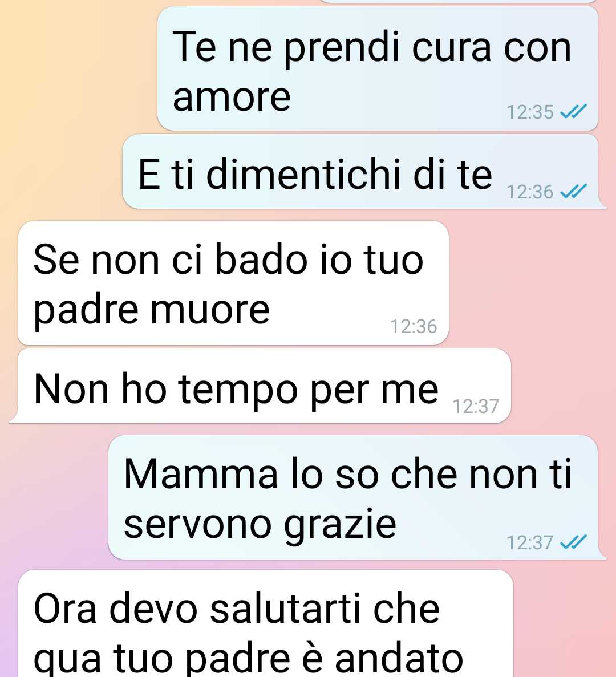Select the 'Non ho tempo per me' message
This screenshot has height=677, width=616.
[x=260, y=386]
